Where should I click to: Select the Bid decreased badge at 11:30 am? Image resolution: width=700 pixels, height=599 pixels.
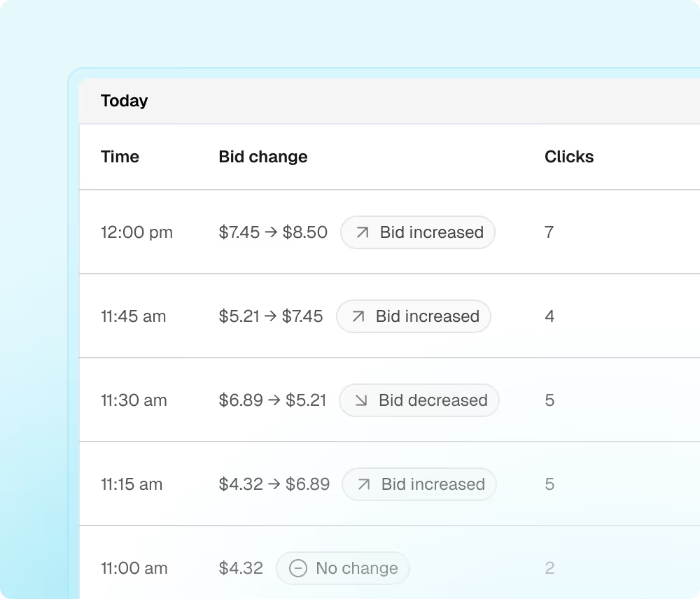pos(419,400)
